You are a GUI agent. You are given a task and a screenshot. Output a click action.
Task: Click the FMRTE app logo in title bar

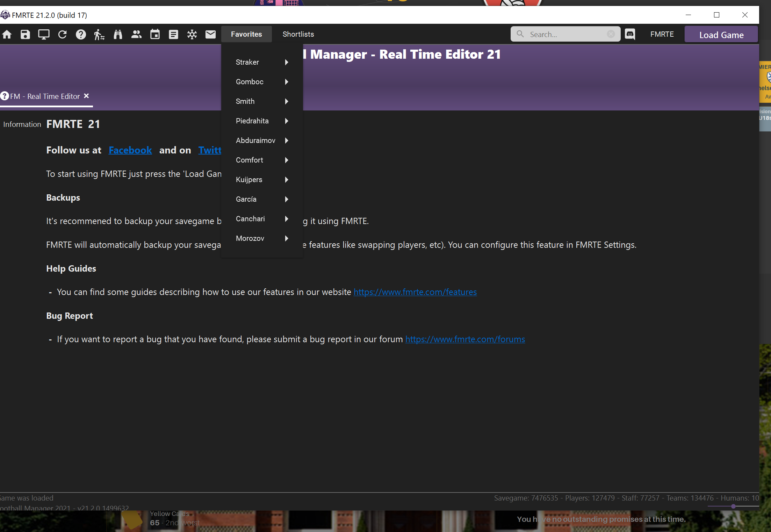tap(5, 15)
